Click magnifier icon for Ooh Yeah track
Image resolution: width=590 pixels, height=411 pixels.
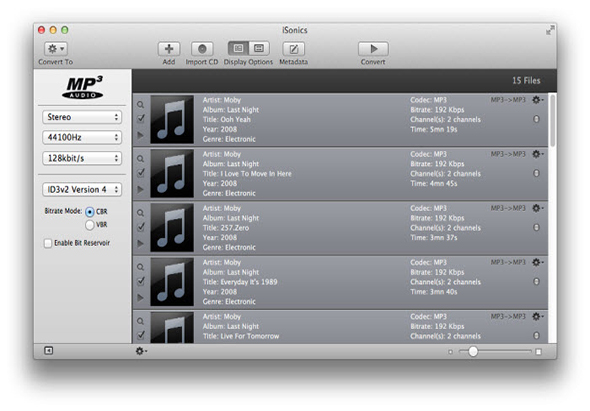pyautogui.click(x=140, y=105)
